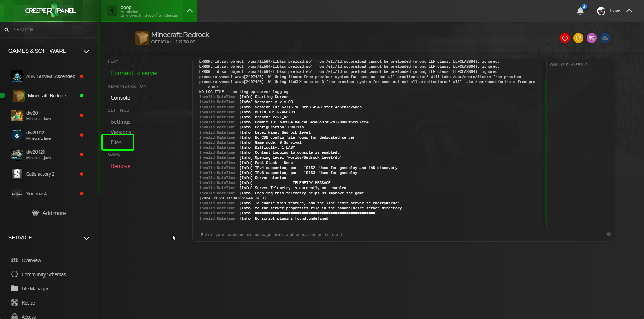Click ARK: Survival Ascended game icon
This screenshot has height=319, width=644.
click(x=17, y=76)
